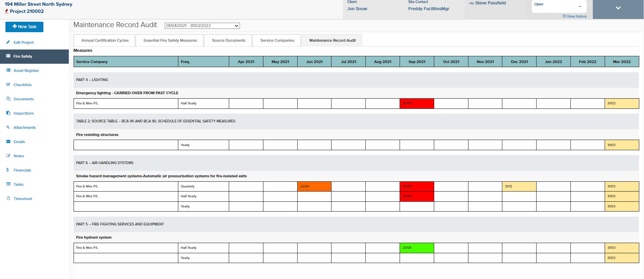Screen dimensions: 644x279
Task: Open the Notes section
Action: [x=19, y=156]
